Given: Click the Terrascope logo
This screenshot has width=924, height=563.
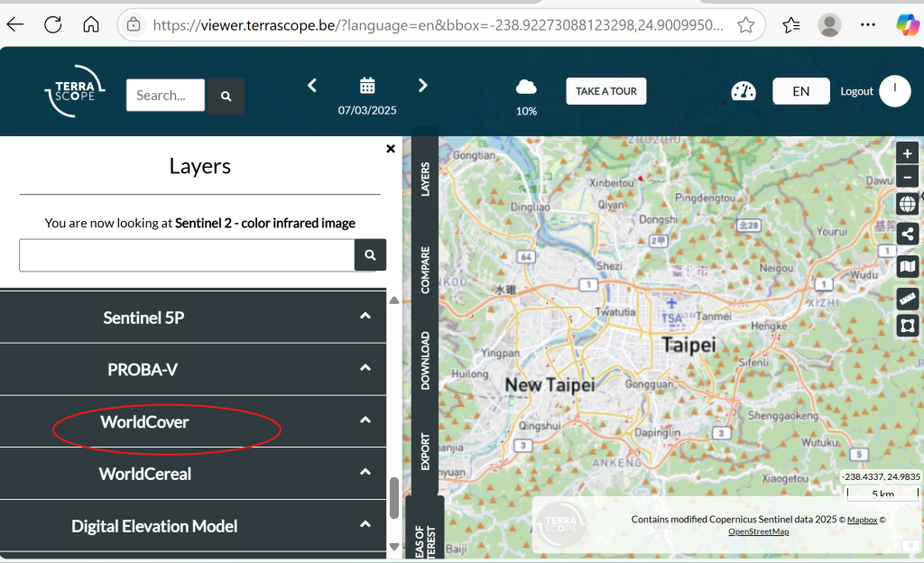Looking at the screenshot, I should pos(75,91).
